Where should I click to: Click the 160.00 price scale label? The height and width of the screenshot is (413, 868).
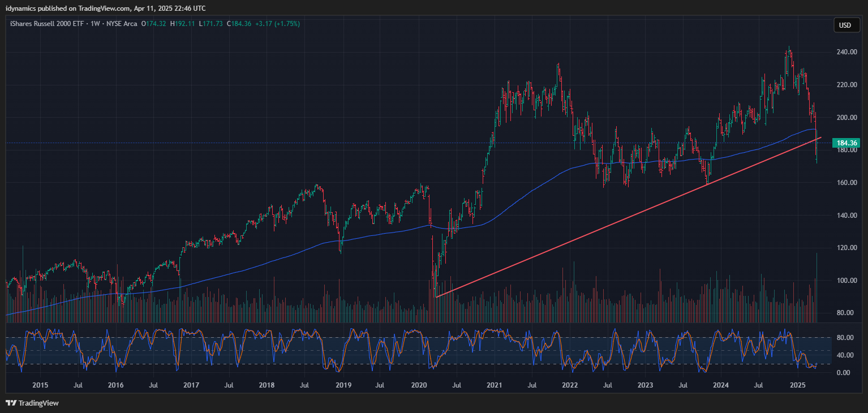tap(847, 183)
